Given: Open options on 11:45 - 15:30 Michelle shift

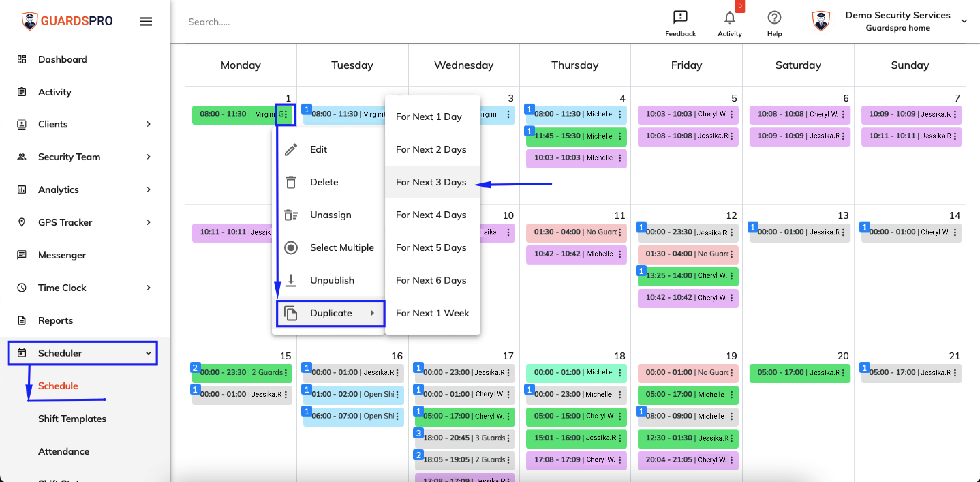Looking at the screenshot, I should (620, 136).
